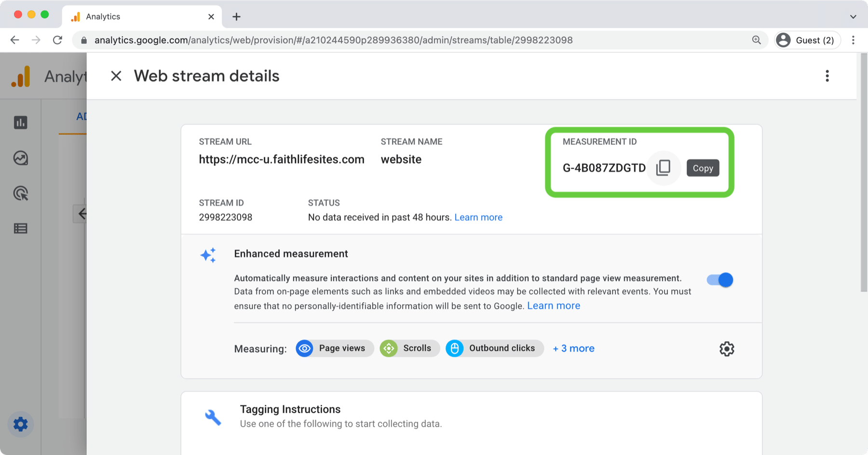Image resolution: width=868 pixels, height=455 pixels.
Task: Open the Admin gear at the bottom left
Action: (20, 425)
